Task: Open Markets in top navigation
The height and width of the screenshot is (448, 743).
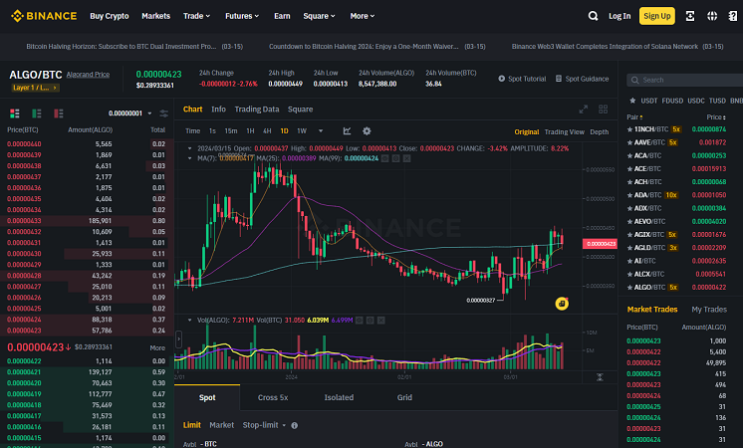Action: coord(156,16)
